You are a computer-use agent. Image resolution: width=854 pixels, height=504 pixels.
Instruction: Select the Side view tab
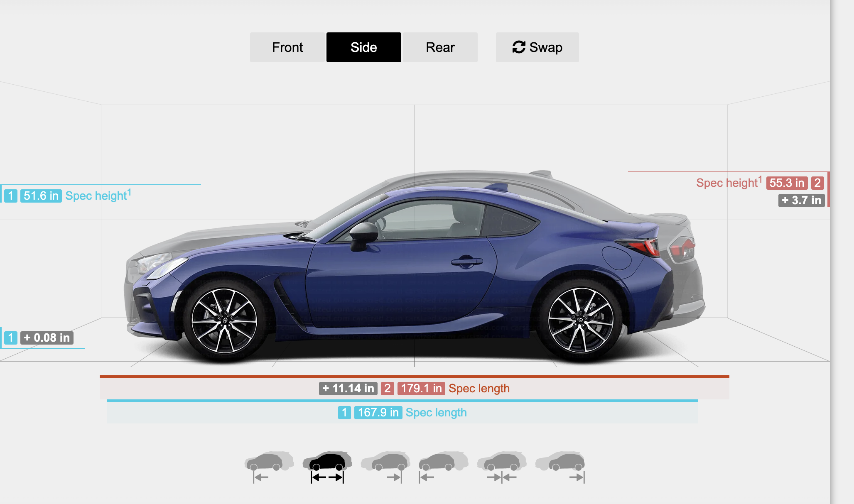click(363, 47)
